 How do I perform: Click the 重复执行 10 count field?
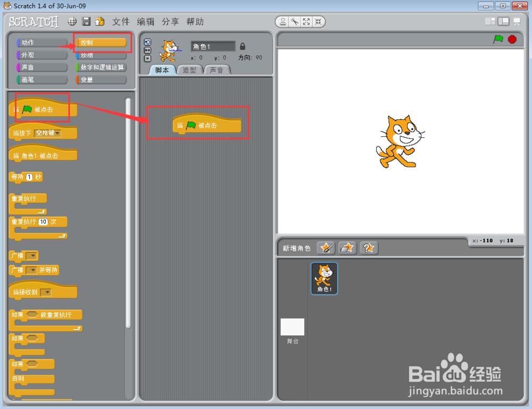[43, 222]
